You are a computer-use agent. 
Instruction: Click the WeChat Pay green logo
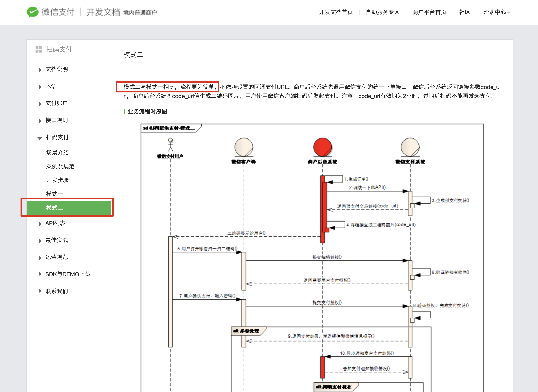point(33,12)
